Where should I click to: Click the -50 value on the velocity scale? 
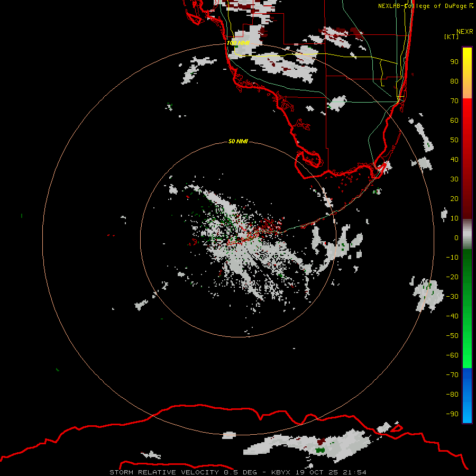tap(452, 336)
